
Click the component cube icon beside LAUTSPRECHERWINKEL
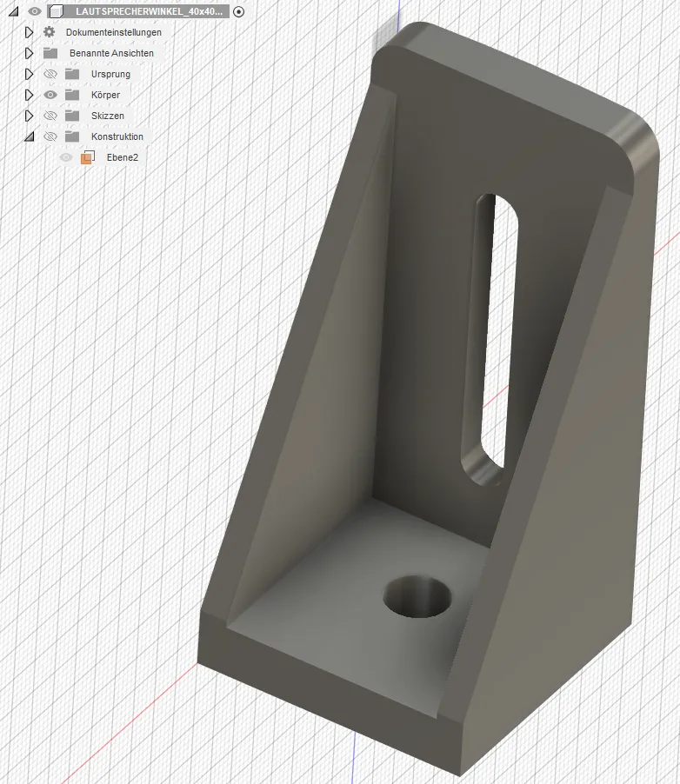click(x=56, y=11)
